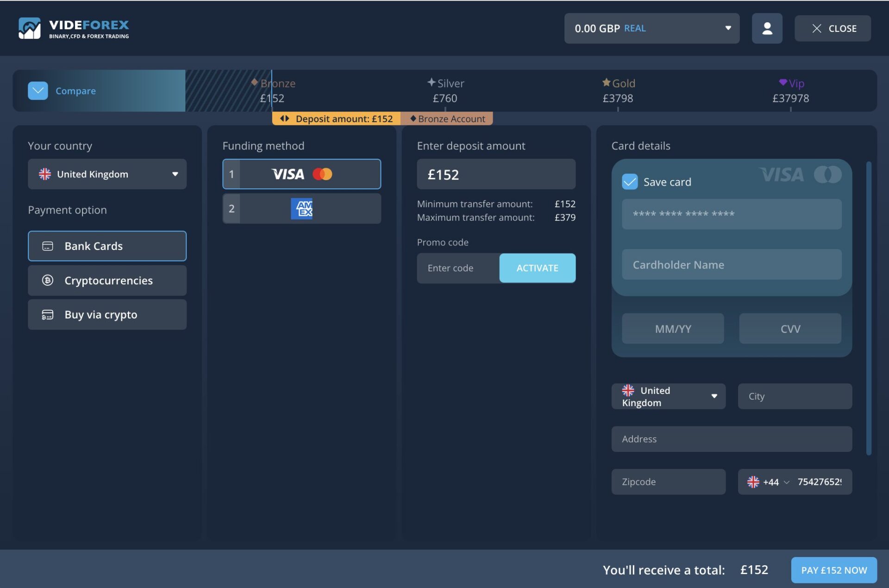The image size is (889, 588).
Task: Select the AMEX funding method
Action: tap(301, 208)
